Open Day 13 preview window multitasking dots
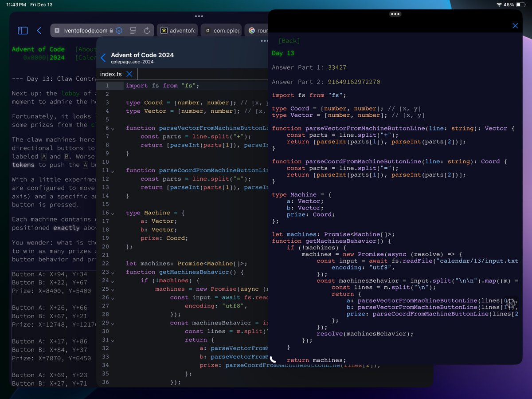The height and width of the screenshot is (399, 532). 395,14
